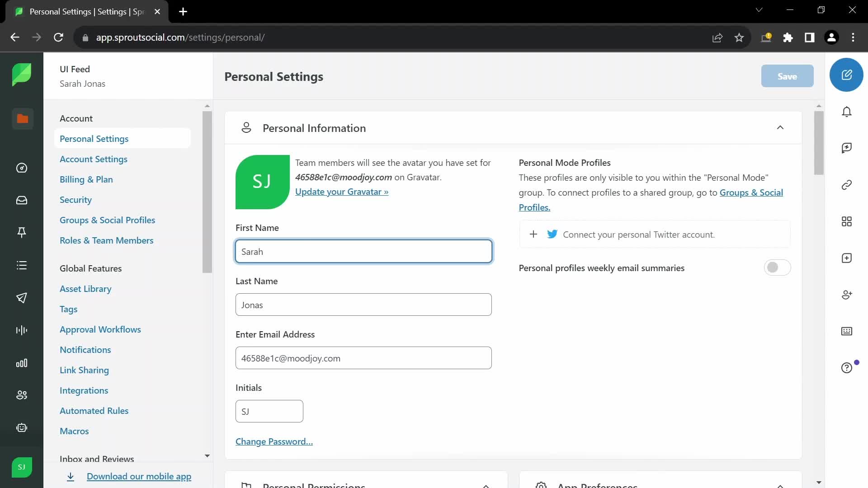Open Groups & Social Profiles settings
The image size is (868, 488).
click(107, 220)
